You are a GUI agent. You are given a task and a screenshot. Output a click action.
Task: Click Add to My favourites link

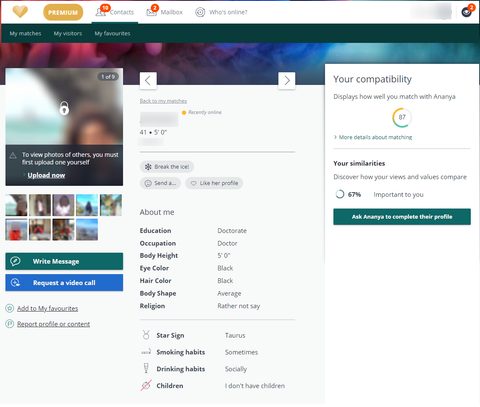coord(47,308)
